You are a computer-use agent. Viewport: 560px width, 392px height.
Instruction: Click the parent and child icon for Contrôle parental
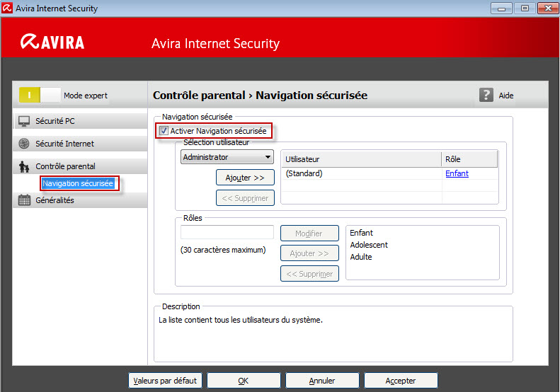pos(24,166)
